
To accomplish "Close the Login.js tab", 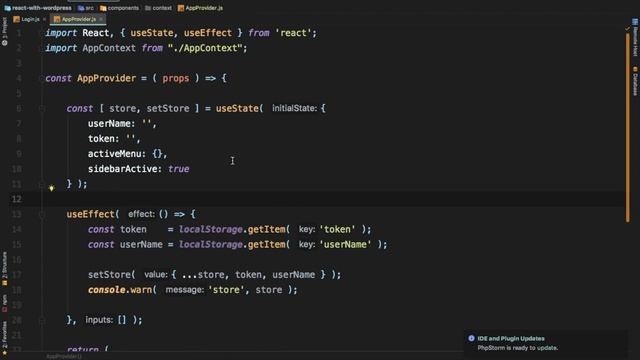I will point(44,19).
